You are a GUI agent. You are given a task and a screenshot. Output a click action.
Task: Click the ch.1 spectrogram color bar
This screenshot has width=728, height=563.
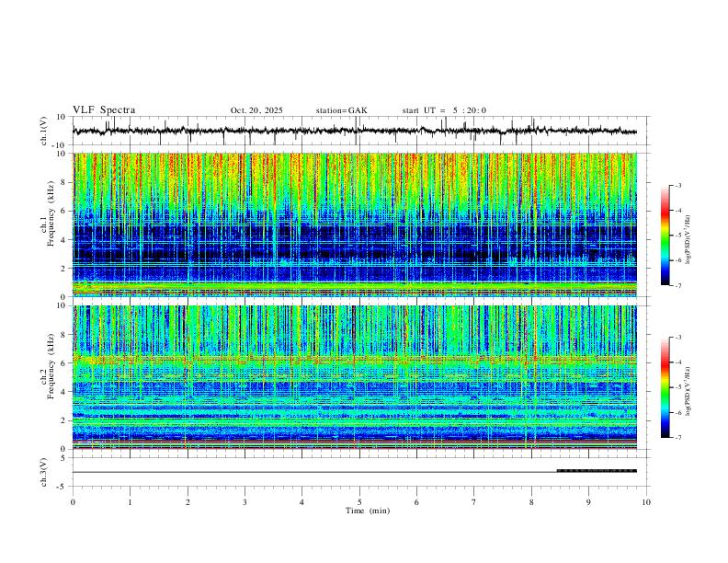pos(665,236)
